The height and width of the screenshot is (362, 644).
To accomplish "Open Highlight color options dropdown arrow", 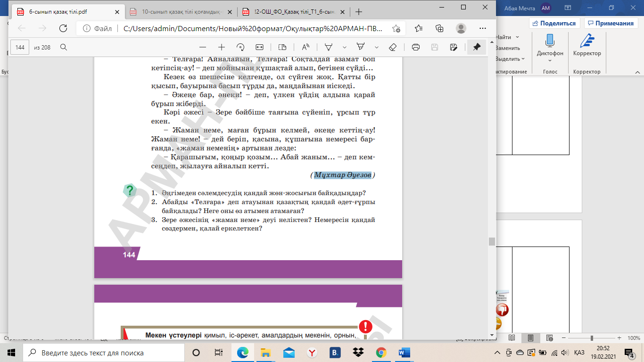I will (x=376, y=47).
